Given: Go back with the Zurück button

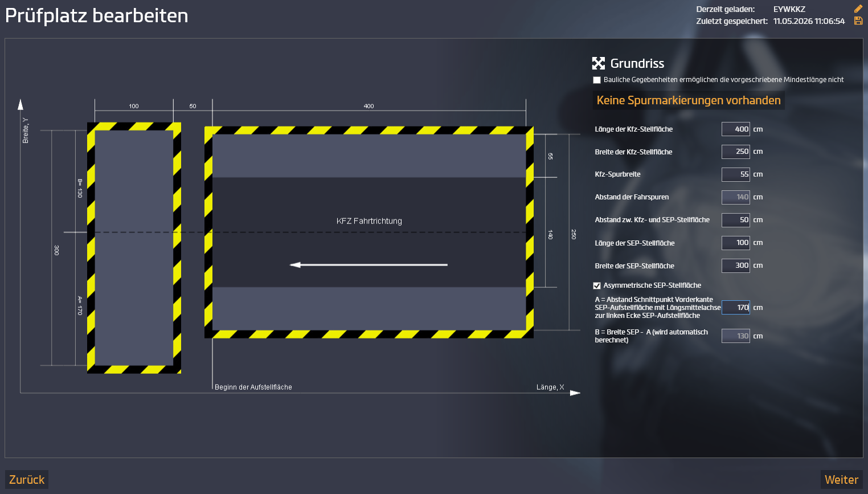Looking at the screenshot, I should pos(27,480).
